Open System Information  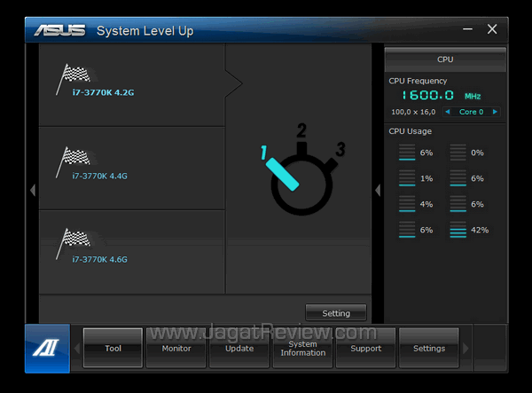[x=302, y=349]
